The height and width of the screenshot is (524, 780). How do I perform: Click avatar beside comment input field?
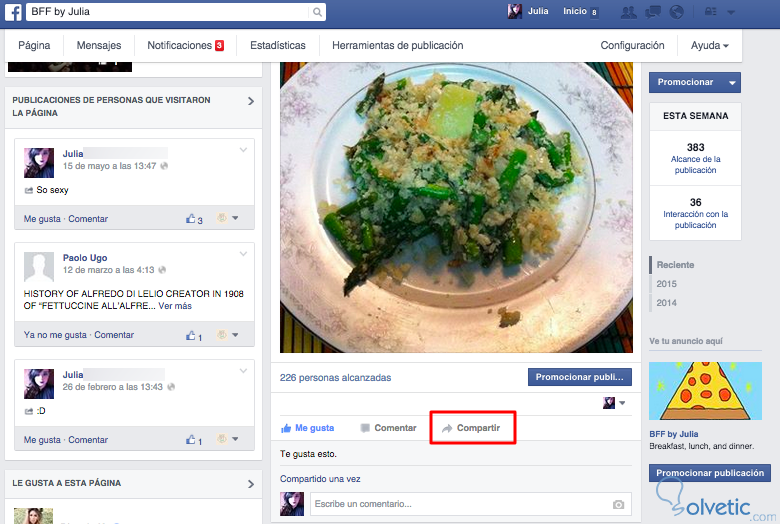tap(292, 504)
